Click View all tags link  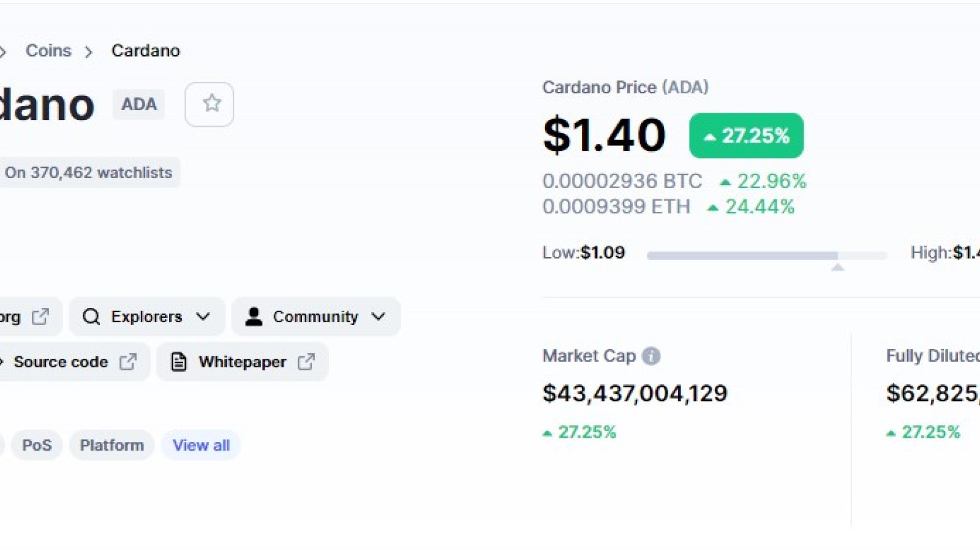click(x=201, y=445)
